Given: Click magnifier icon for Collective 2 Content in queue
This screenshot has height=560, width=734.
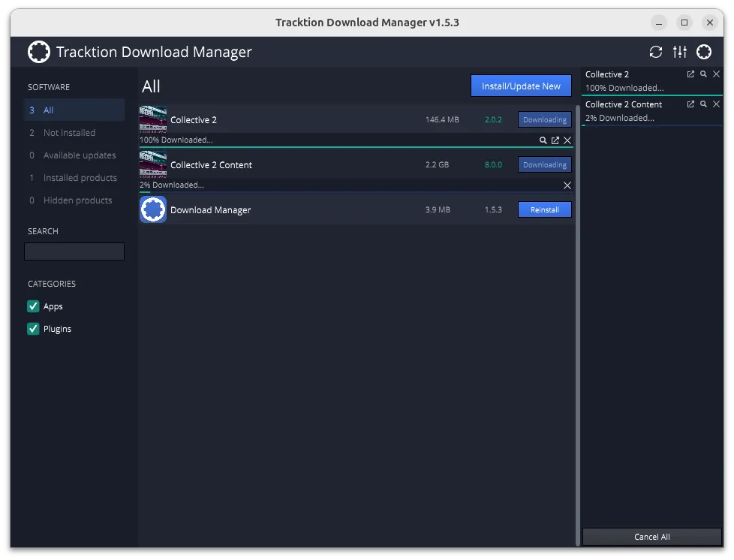Looking at the screenshot, I should (703, 104).
